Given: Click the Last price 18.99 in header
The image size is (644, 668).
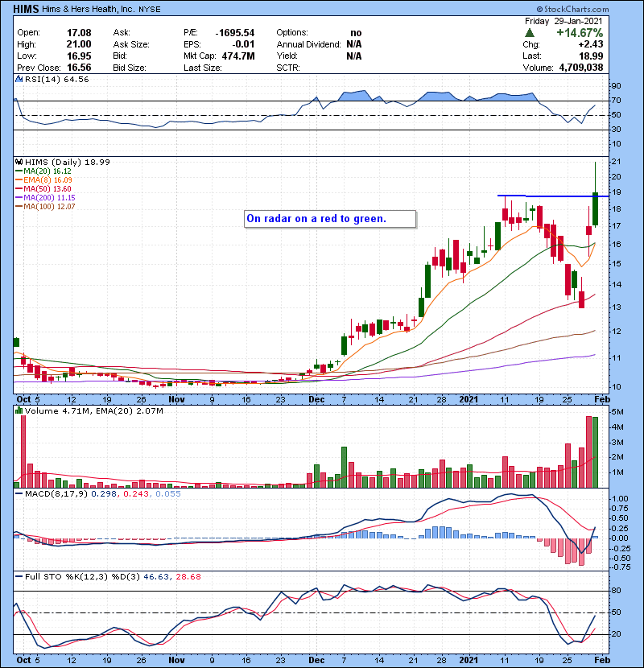Looking at the screenshot, I should 591,56.
